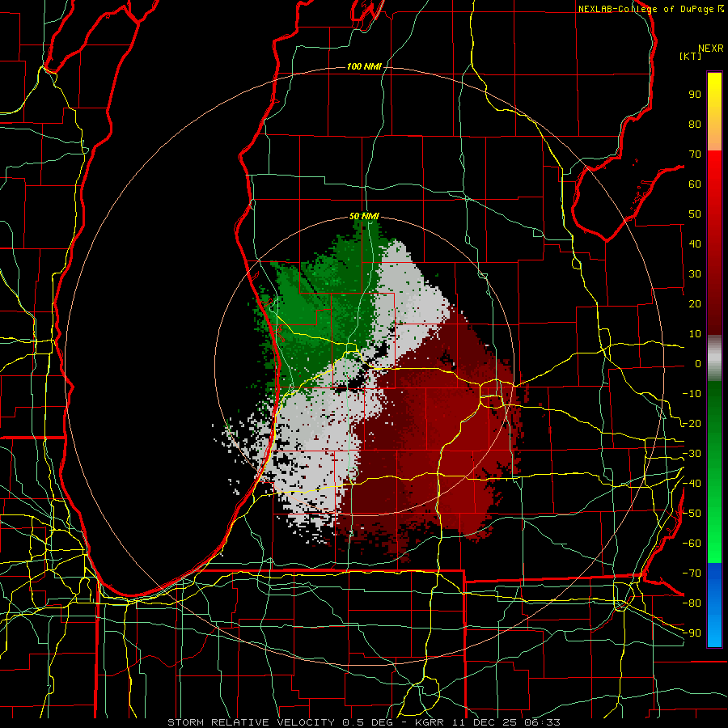Click the -90 scale value
This screenshot has height=728, width=728.
coord(692,633)
